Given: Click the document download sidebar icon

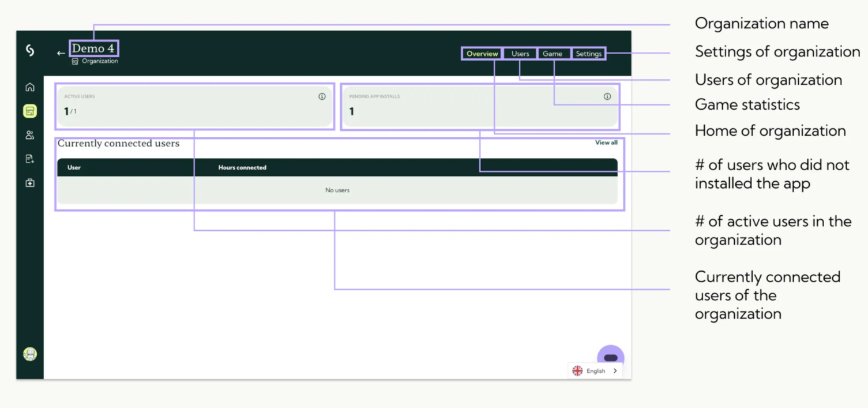Looking at the screenshot, I should [x=30, y=159].
